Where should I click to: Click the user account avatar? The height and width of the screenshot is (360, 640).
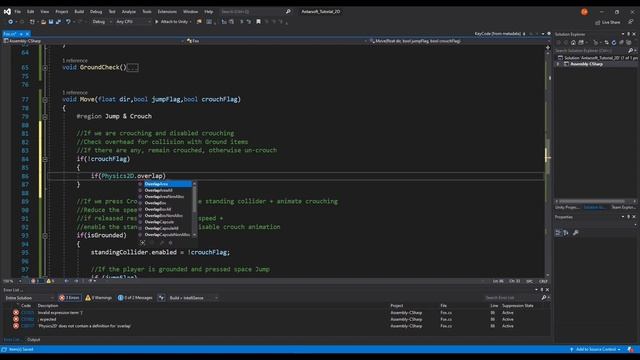(584, 12)
